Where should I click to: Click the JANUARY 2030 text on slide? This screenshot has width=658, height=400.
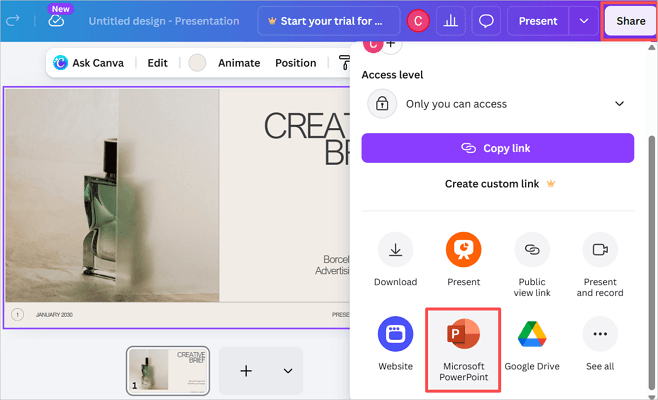point(54,314)
